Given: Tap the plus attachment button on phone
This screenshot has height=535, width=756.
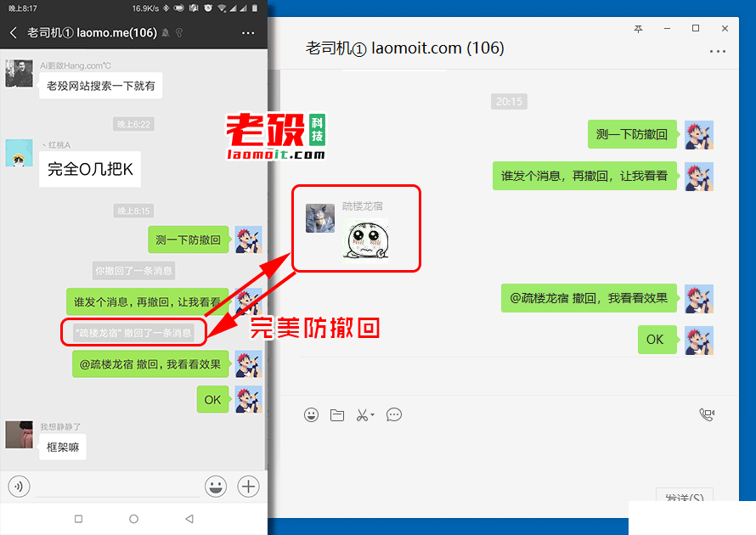Looking at the screenshot, I should point(248,487).
